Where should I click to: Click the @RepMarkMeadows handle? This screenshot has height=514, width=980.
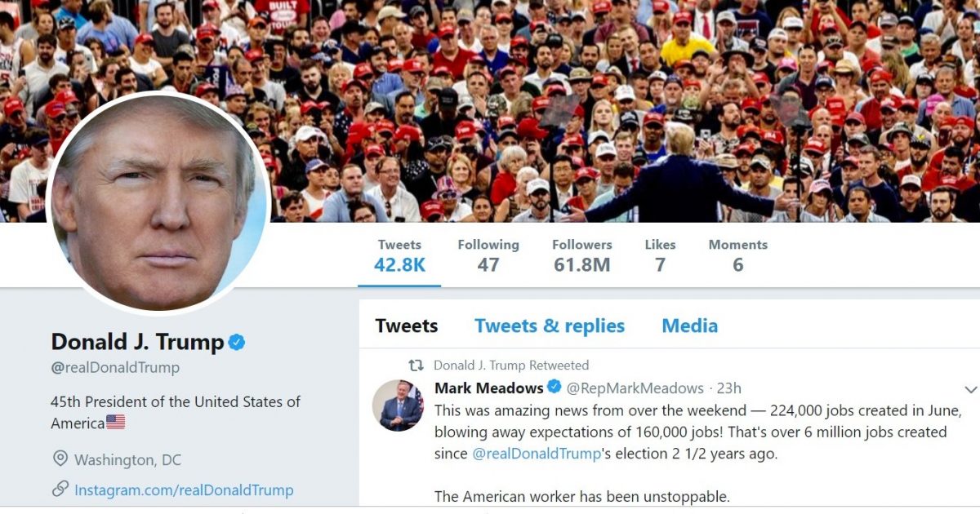[x=635, y=388]
